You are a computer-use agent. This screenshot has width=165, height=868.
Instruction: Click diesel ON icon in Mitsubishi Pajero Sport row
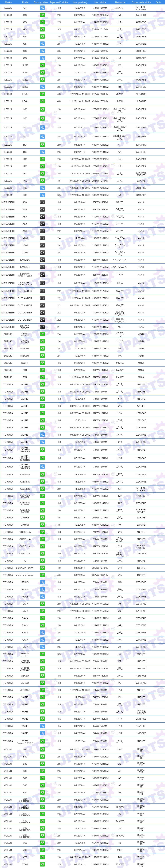42,327
